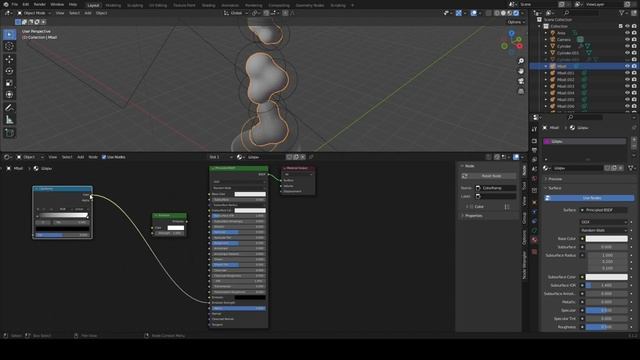Click the outliner filter funnel icon
Image resolution: width=640 pixels, height=360 pixels.
point(622,13)
